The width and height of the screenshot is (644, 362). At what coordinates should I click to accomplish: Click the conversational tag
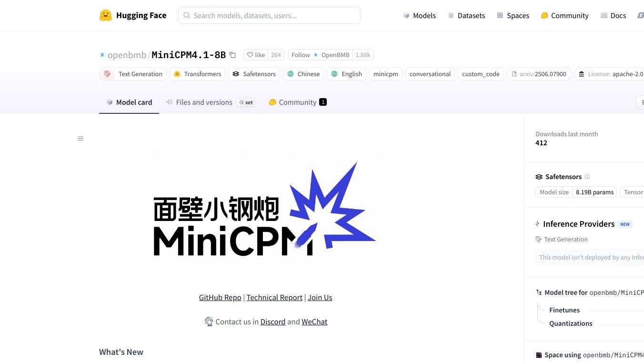coord(430,74)
